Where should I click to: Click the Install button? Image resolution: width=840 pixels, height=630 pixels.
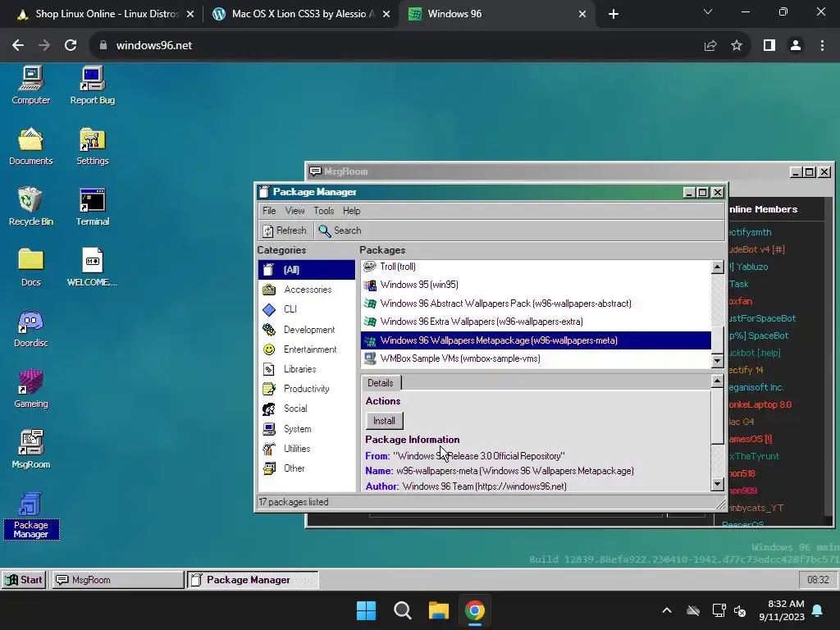pos(384,421)
